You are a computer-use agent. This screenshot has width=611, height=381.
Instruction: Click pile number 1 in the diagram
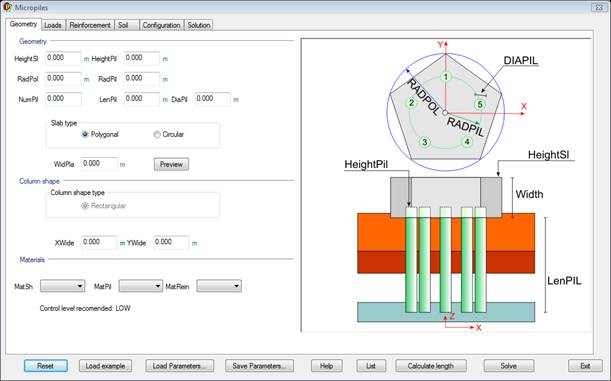coord(446,77)
